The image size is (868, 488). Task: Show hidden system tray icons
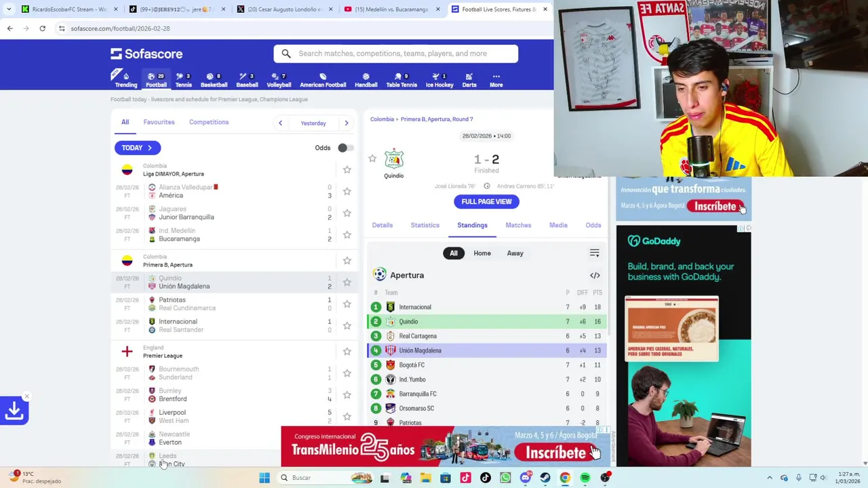click(x=769, y=478)
